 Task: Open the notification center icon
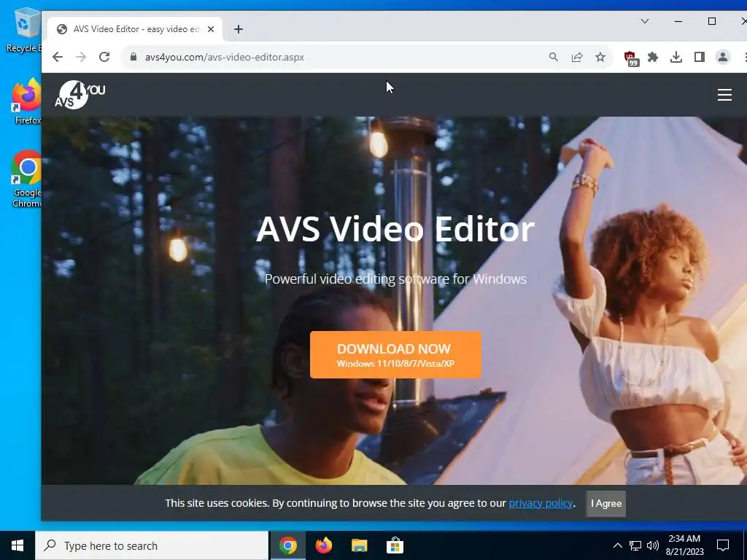[723, 545]
